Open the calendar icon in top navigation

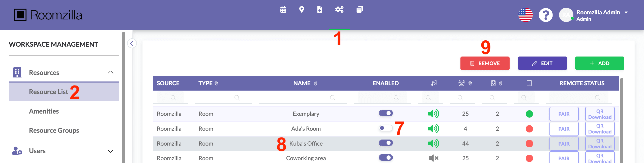(283, 10)
